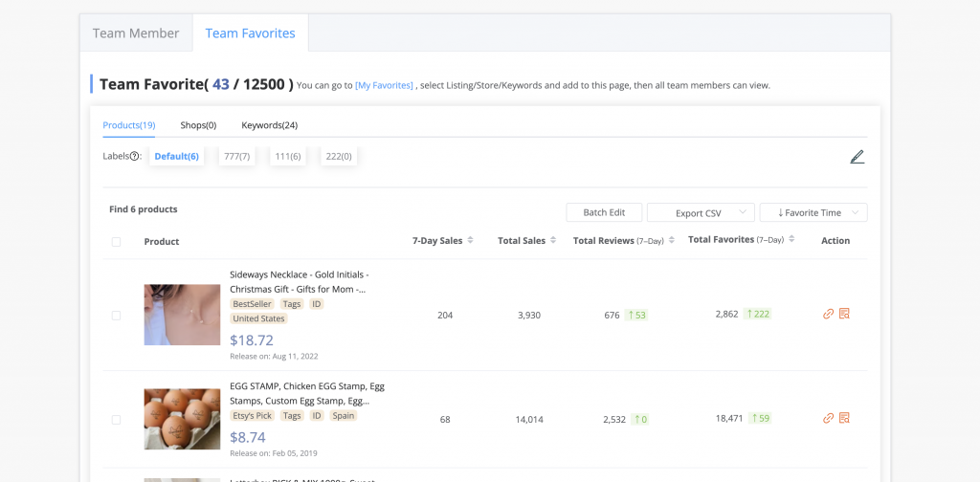Screen dimensions: 980x482
Task: Sort by Total Reviews column arrows
Action: point(672,240)
